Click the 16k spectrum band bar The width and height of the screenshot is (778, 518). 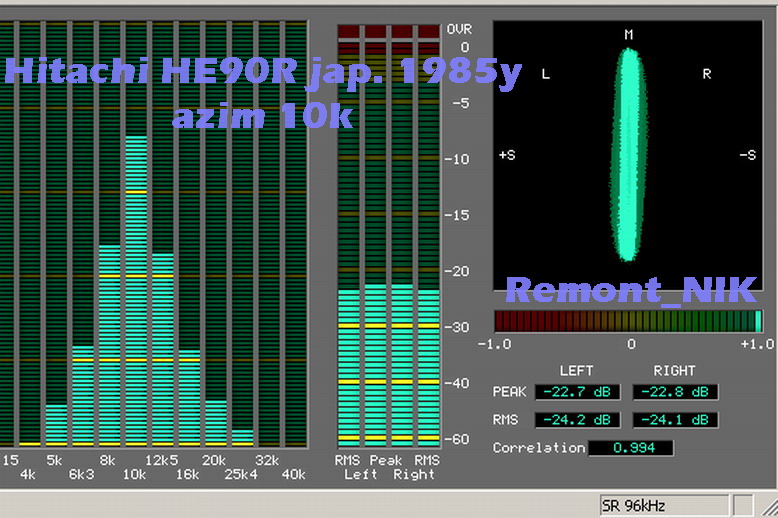[x=189, y=398]
